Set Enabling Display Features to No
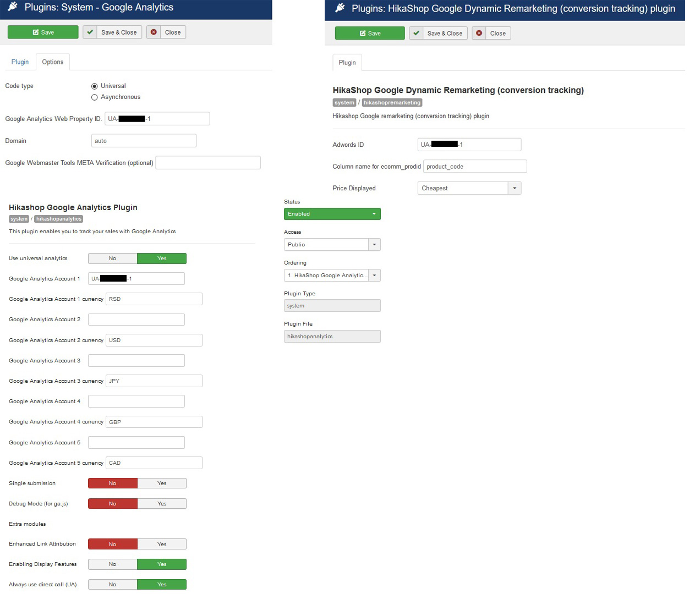 click(113, 564)
